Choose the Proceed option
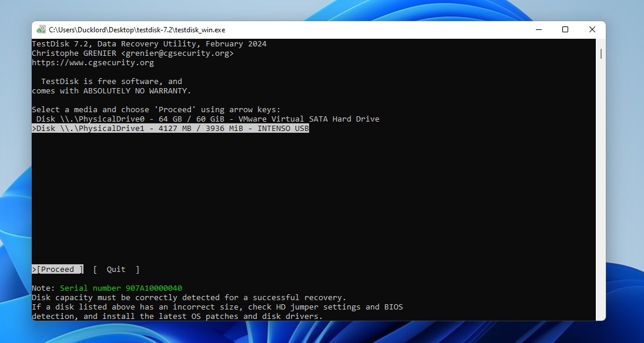644x343 pixels. (58, 269)
